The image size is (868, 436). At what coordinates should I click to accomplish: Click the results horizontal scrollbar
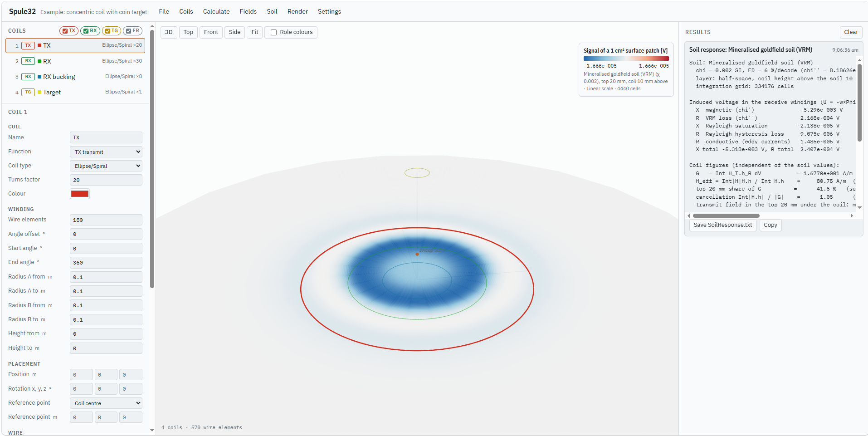[x=726, y=216]
